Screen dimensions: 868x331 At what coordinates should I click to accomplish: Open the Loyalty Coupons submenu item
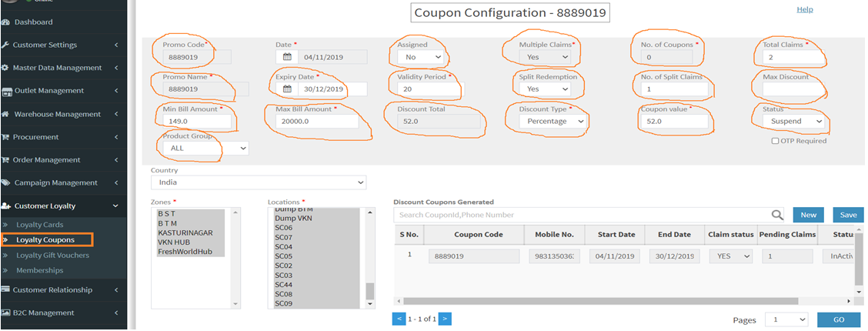click(47, 239)
